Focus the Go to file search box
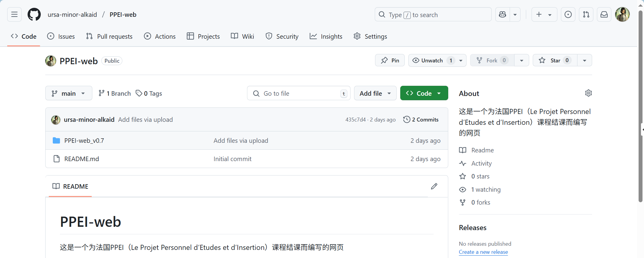 (x=299, y=93)
